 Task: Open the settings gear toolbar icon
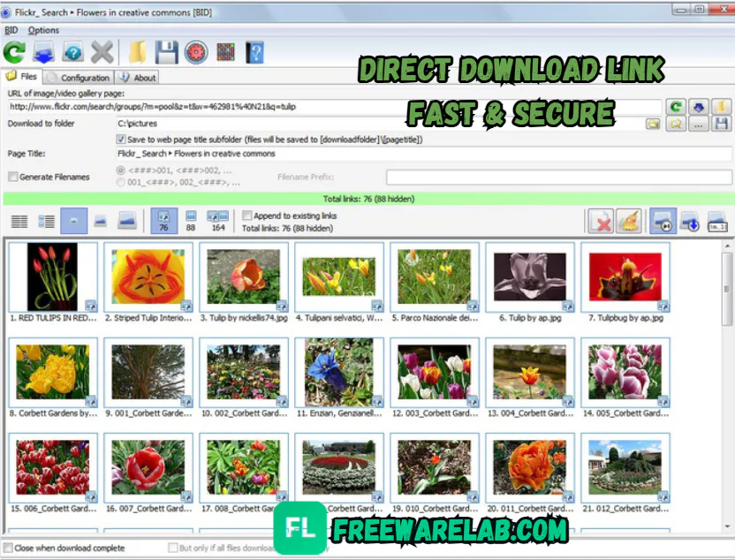click(x=195, y=51)
